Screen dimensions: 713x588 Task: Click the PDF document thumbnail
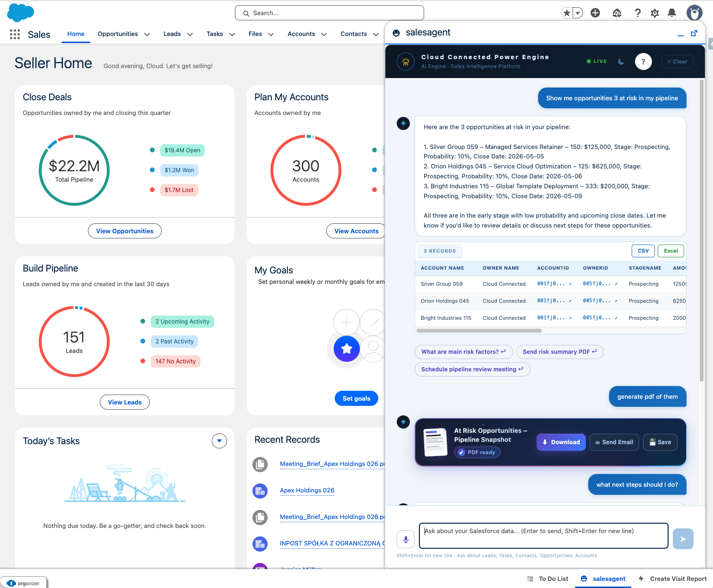[435, 442]
